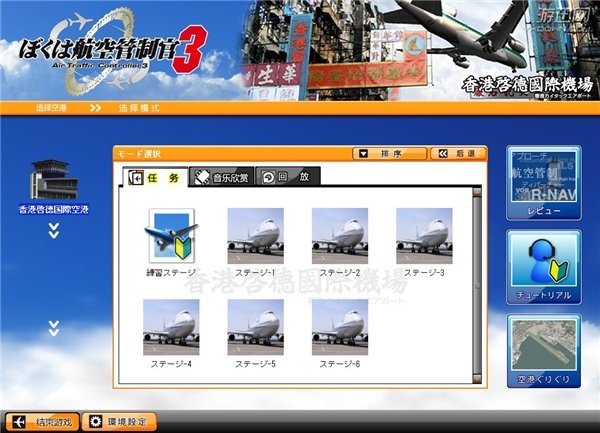Click the 練習ステージ text label
Screen dimensions: 600x433
tap(171, 273)
